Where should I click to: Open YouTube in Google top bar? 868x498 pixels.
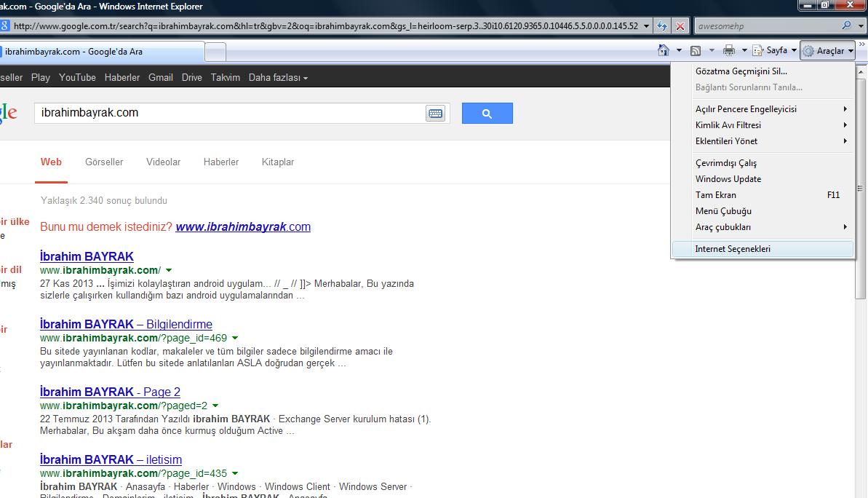(x=78, y=78)
